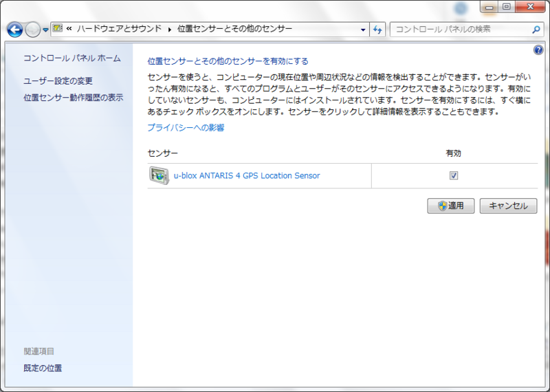The width and height of the screenshot is (550, 392).
Task: Click the 適用 button
Action: tap(451, 206)
